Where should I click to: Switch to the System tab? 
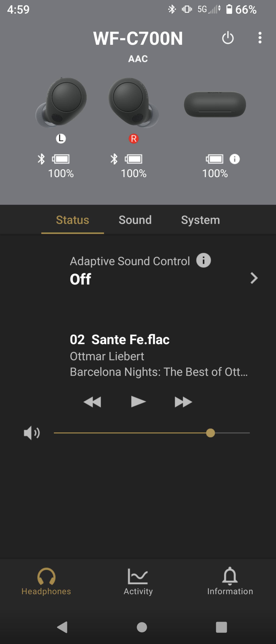[x=200, y=220]
